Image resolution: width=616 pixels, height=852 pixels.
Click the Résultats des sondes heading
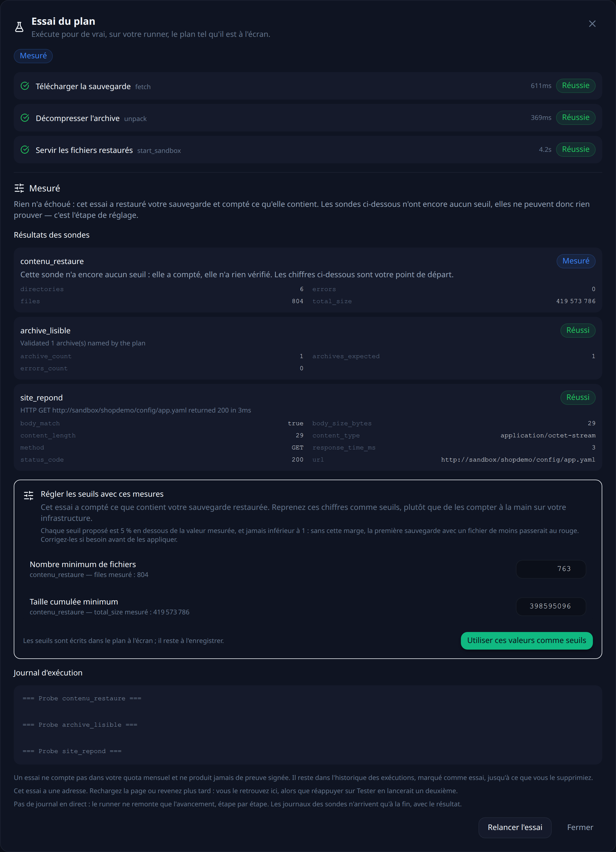coord(51,235)
